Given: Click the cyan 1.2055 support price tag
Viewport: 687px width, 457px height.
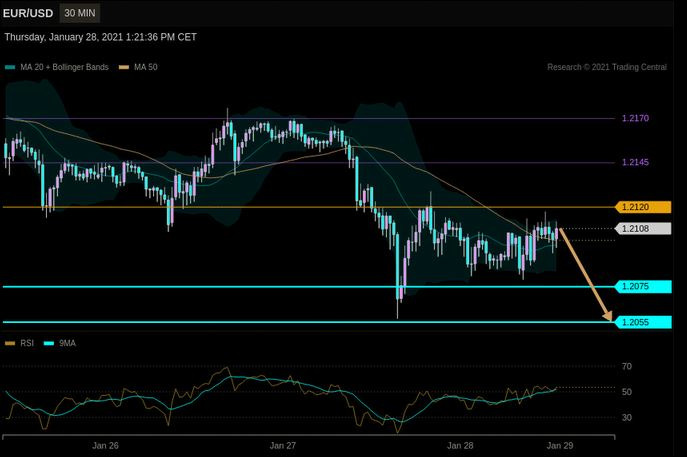Looking at the screenshot, I should click(x=643, y=322).
